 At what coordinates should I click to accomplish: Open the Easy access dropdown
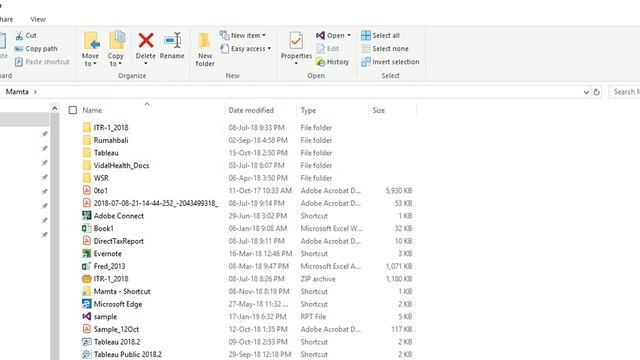pos(245,49)
